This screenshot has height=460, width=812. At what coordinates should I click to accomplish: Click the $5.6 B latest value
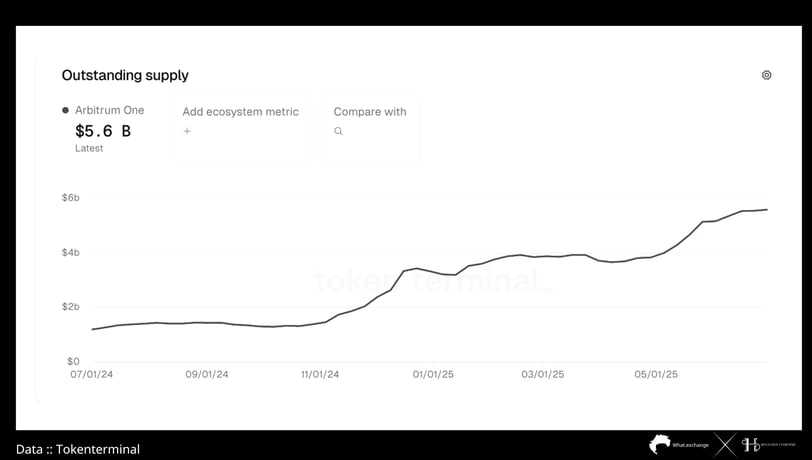[x=103, y=131]
